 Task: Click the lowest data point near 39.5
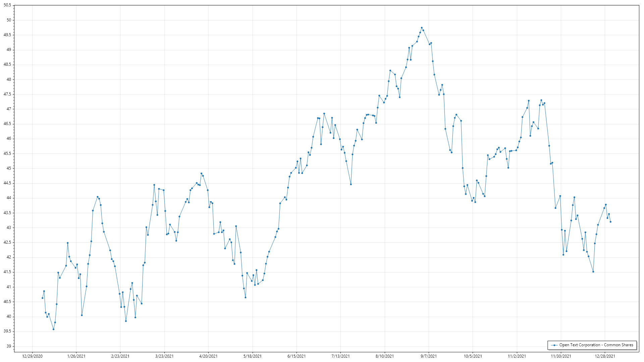53,329
